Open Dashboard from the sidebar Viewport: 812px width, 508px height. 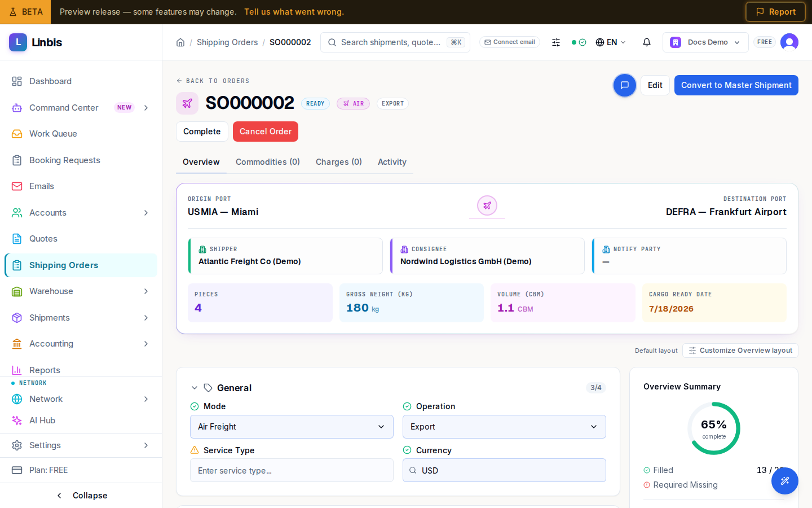(81, 81)
